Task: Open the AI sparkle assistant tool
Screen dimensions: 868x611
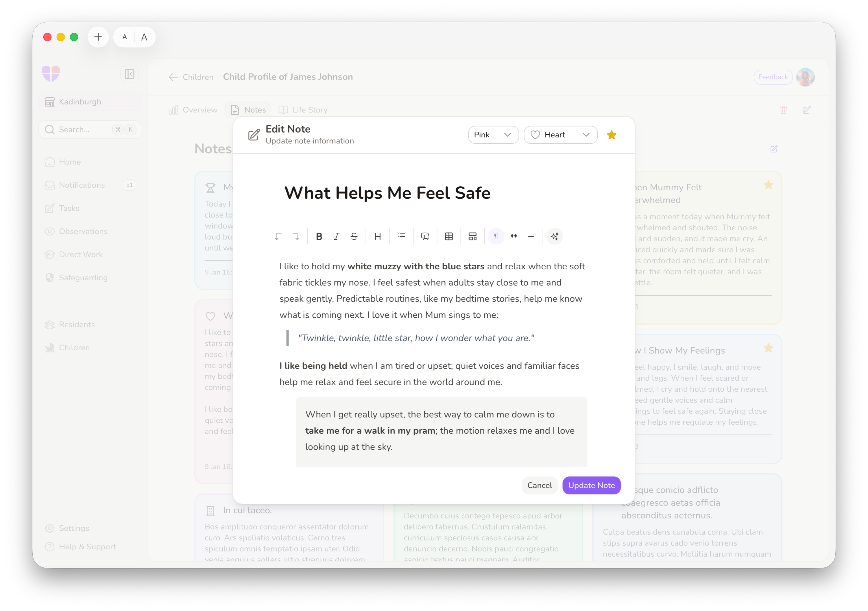Action: 555,236
